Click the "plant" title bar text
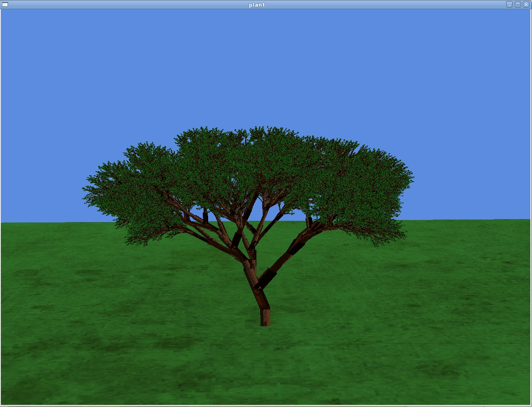Screen dimensions: 532x407 pyautogui.click(x=257, y=5)
